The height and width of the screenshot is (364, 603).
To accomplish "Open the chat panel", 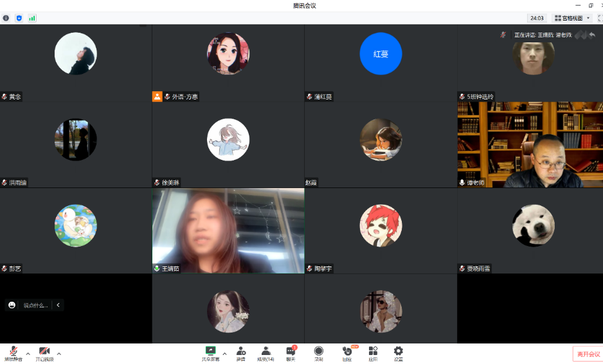I will pyautogui.click(x=291, y=352).
